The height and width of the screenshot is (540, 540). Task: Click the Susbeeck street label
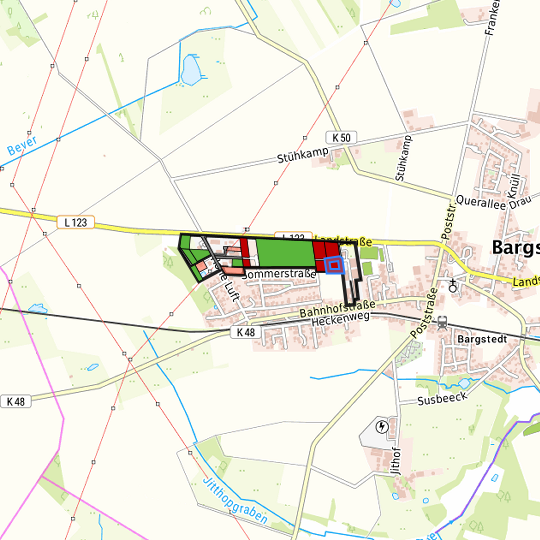tap(442, 399)
